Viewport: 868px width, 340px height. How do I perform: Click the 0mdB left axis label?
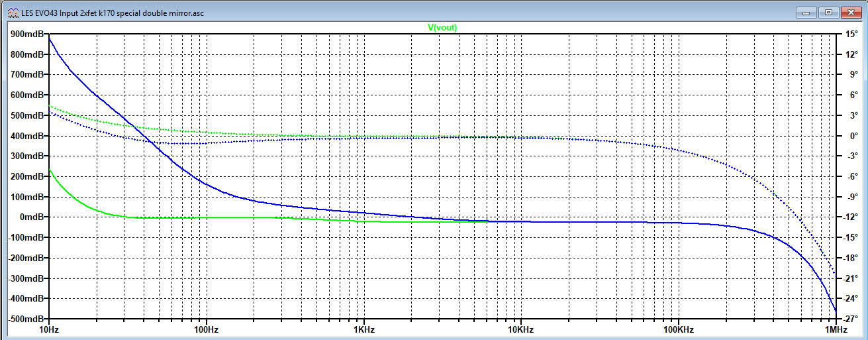coord(32,217)
